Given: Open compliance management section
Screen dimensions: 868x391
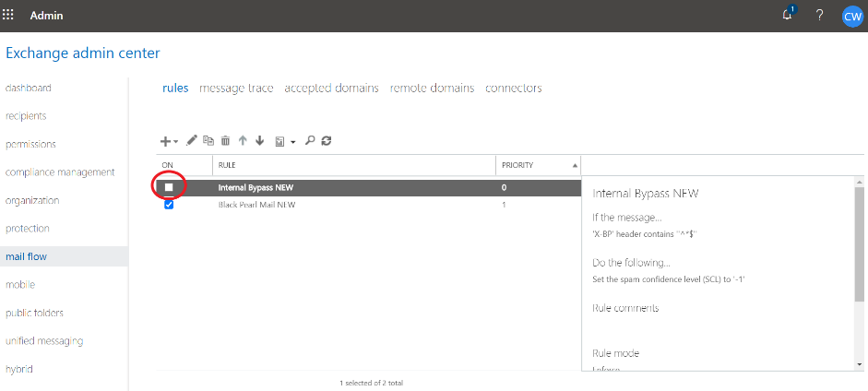Looking at the screenshot, I should coord(60,172).
